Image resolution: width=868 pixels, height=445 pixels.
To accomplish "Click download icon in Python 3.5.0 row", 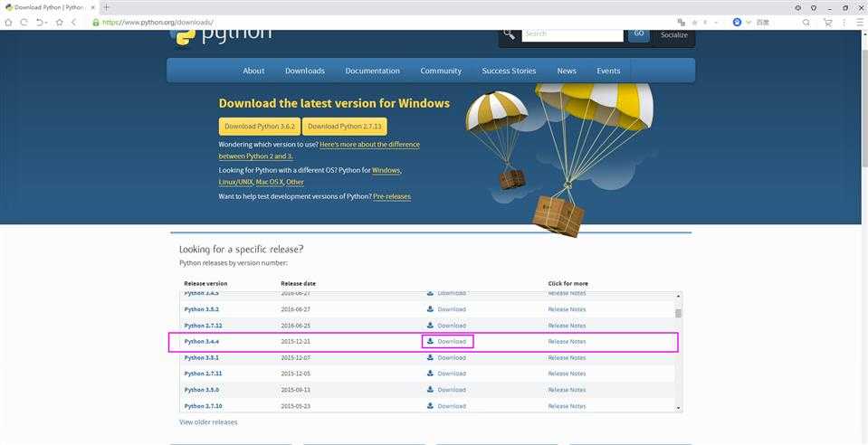I will [430, 389].
